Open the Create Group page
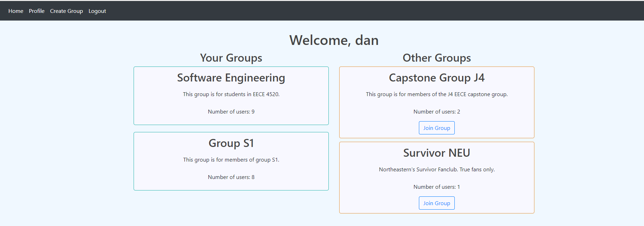Screen dimensions: 644x226 click(66, 11)
